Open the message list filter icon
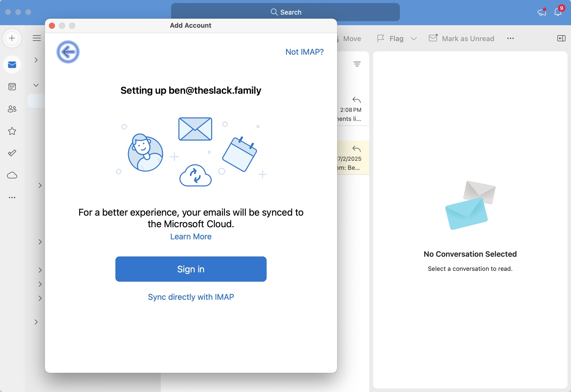Screen dimensions: 571x392 (x=357, y=64)
